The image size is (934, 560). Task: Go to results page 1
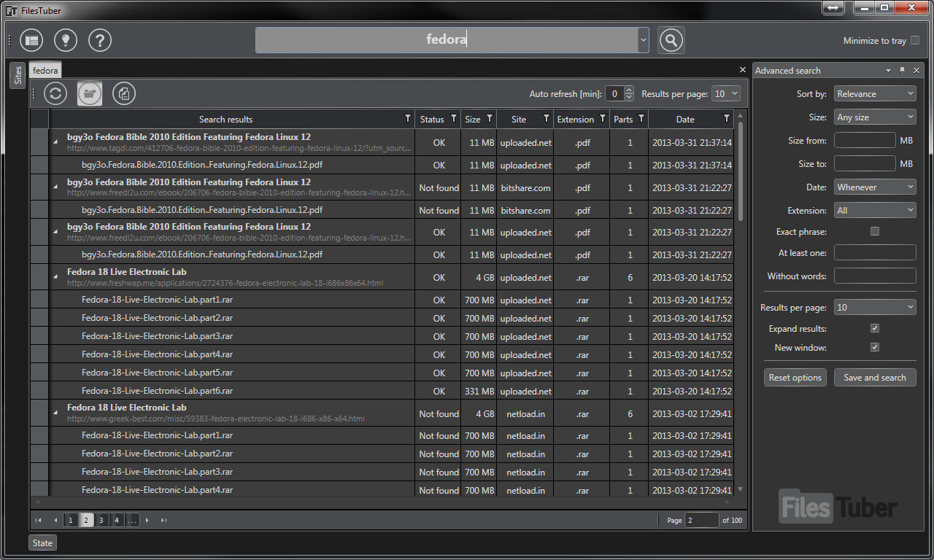pos(70,520)
